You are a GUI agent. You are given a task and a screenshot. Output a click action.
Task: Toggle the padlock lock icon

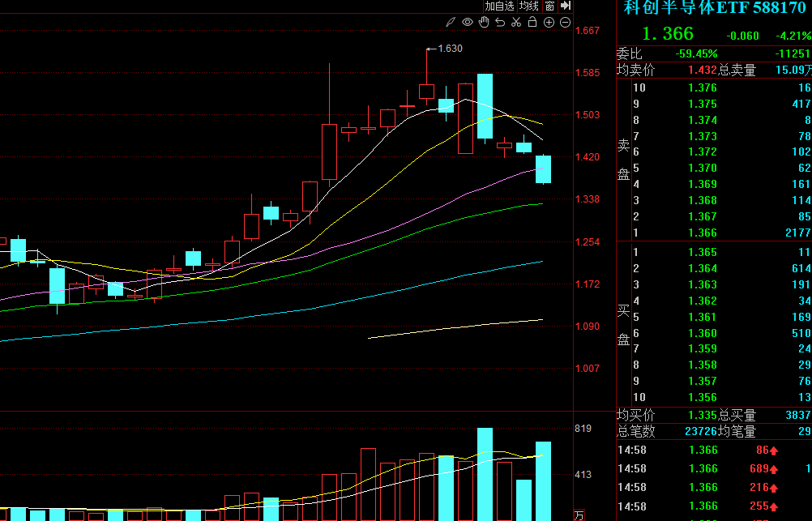532,22
